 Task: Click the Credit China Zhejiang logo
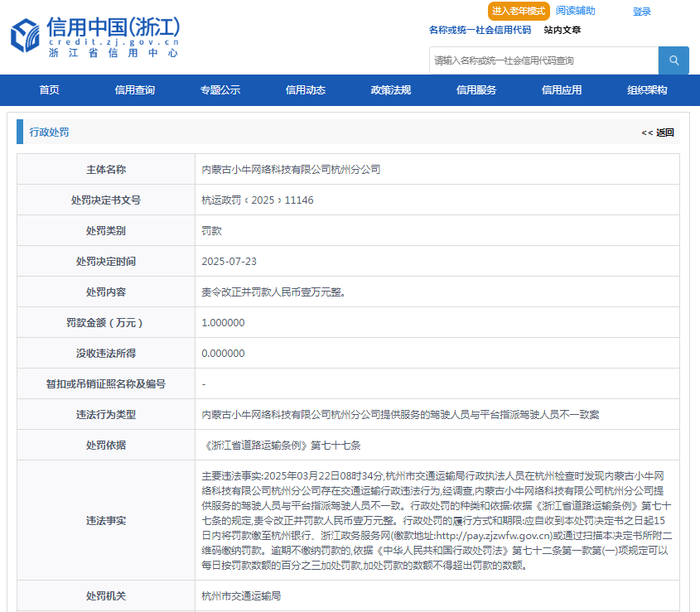coord(95,37)
